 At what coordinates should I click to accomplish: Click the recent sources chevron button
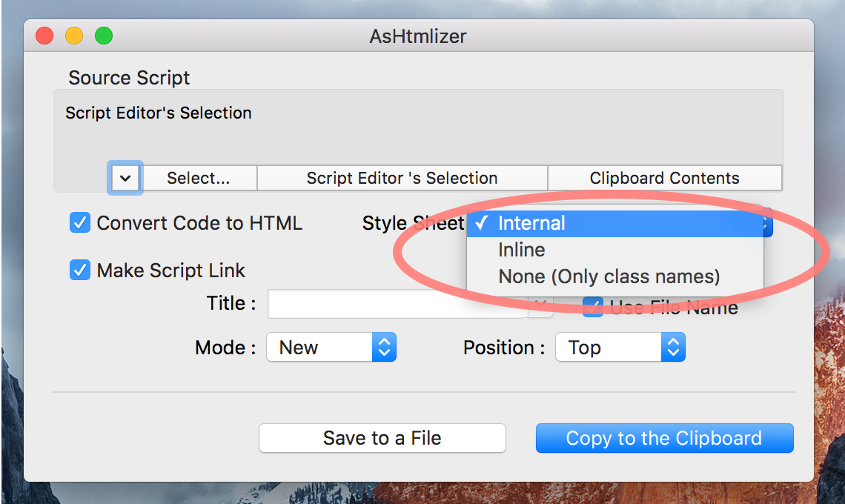tap(126, 178)
